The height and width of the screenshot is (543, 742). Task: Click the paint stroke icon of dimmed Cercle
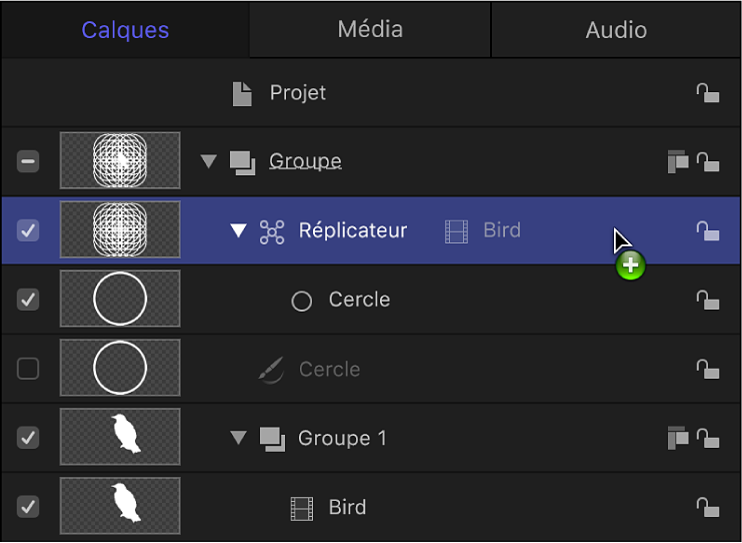[x=271, y=370]
